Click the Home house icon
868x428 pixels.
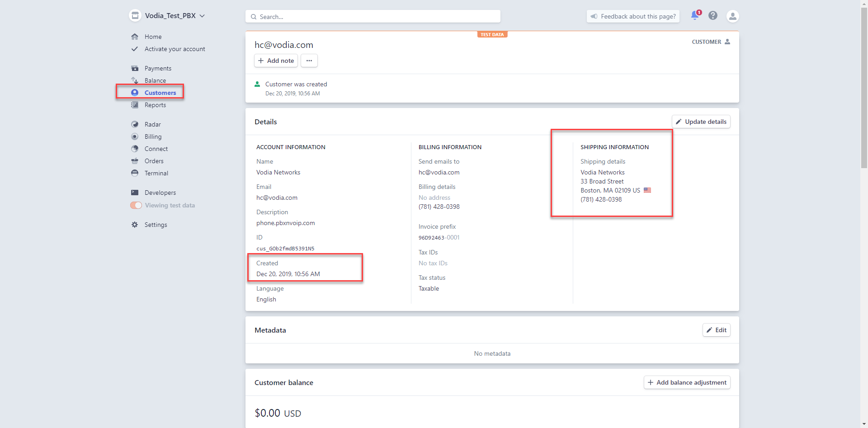(x=135, y=37)
